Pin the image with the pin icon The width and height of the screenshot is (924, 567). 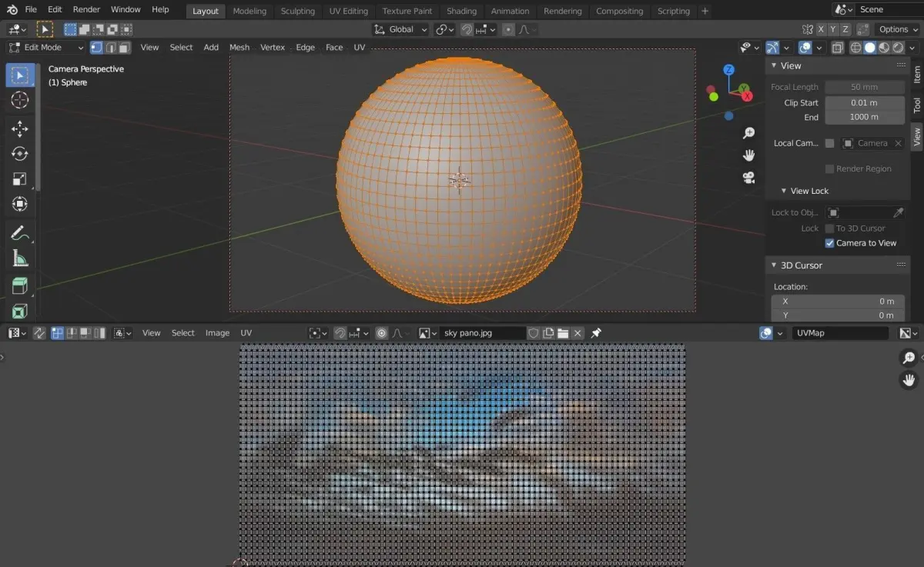(x=596, y=333)
